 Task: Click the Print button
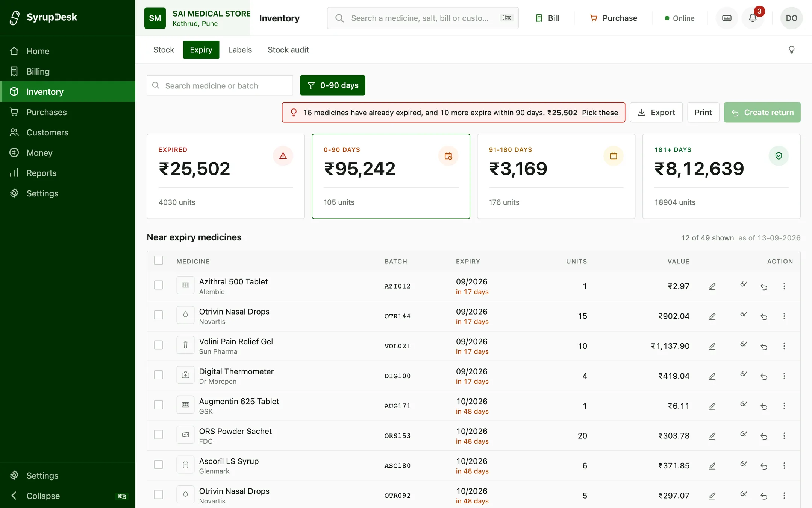703,113
